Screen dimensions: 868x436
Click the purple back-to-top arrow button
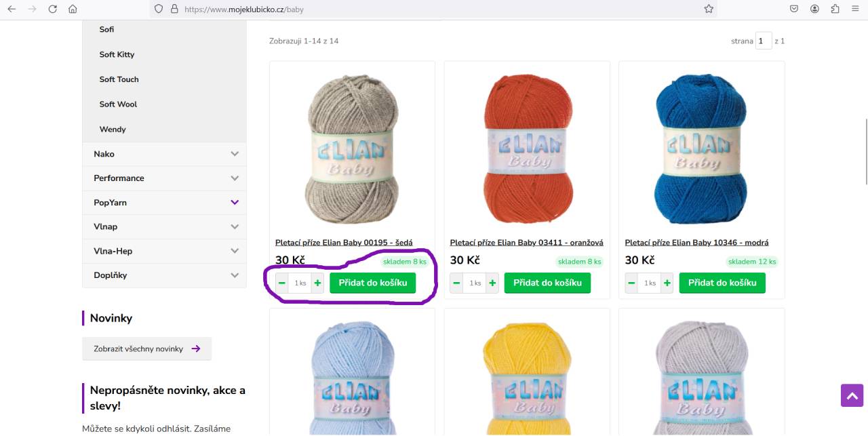click(852, 395)
